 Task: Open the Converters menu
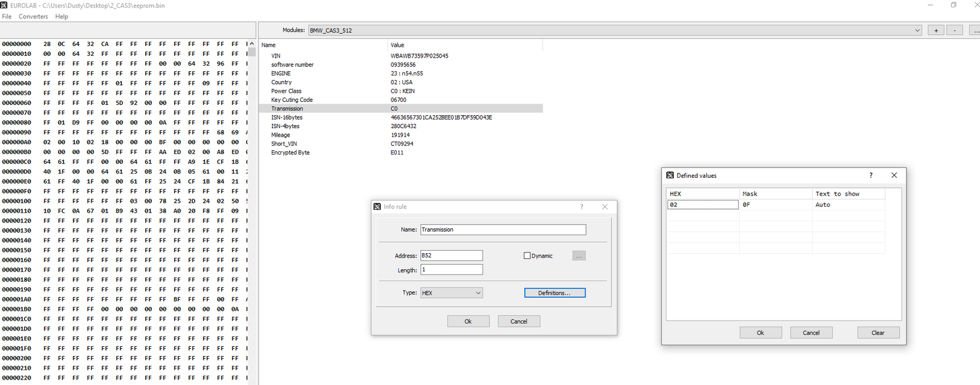click(33, 17)
